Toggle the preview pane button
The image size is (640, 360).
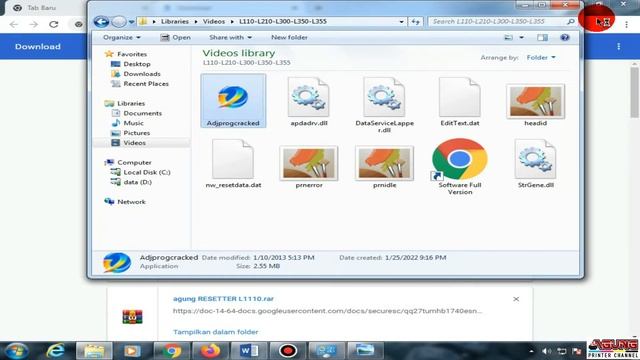tap(542, 38)
